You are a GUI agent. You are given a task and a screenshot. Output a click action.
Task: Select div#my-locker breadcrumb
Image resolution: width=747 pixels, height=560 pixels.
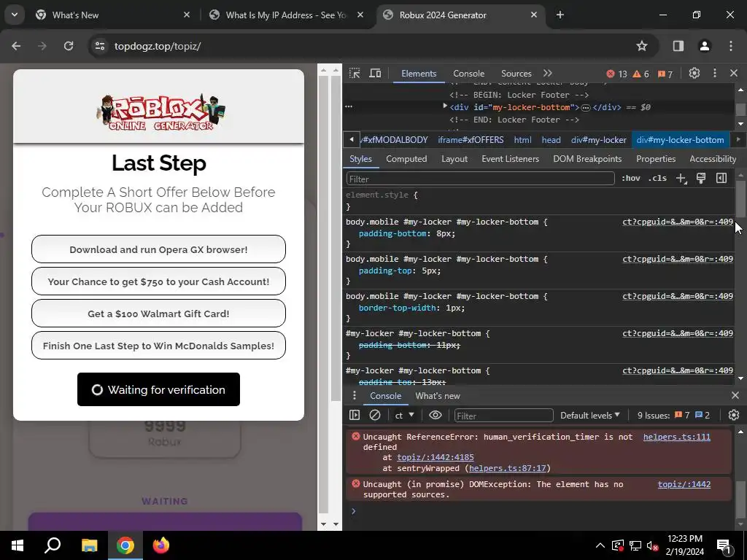coord(599,140)
